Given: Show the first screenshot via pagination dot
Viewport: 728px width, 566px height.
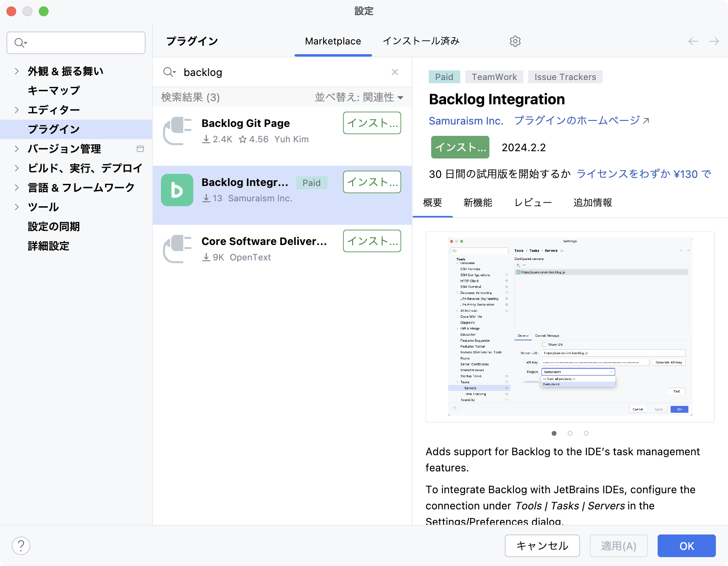Looking at the screenshot, I should click(x=554, y=433).
